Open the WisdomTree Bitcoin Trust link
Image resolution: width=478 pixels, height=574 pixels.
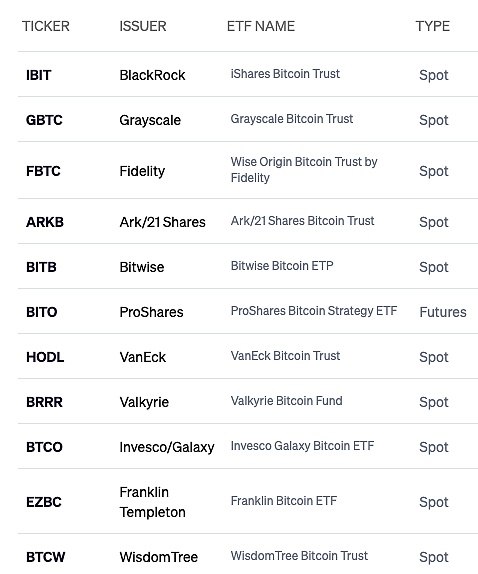click(299, 556)
